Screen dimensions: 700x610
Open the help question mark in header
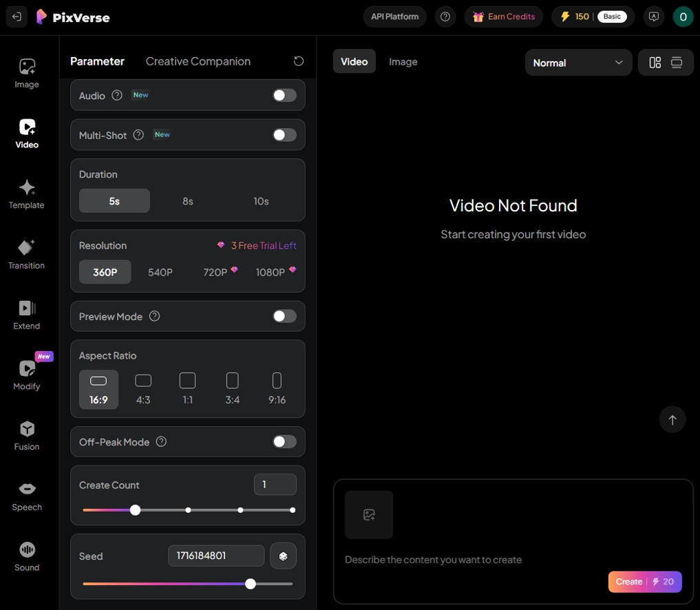pyautogui.click(x=445, y=17)
